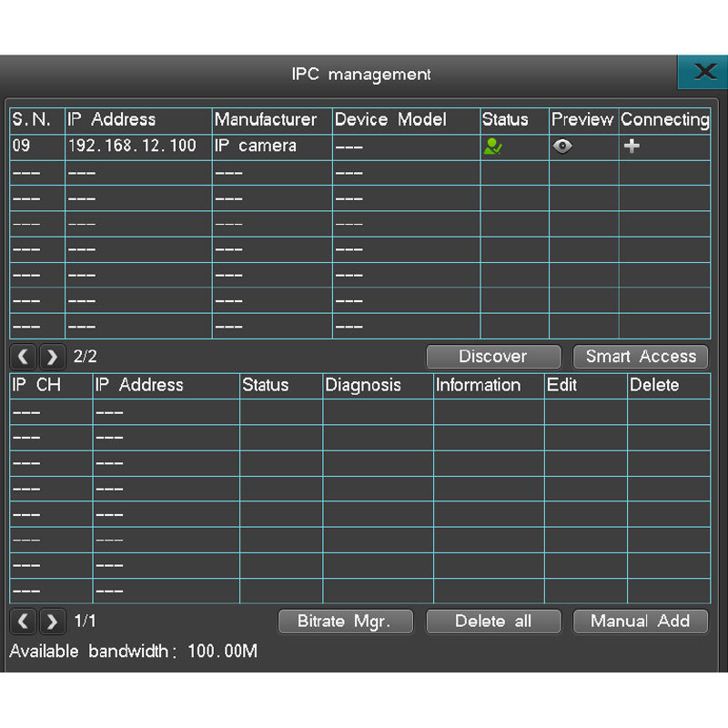Click the Edit column header
This screenshot has height=728, width=728.
click(x=586, y=386)
